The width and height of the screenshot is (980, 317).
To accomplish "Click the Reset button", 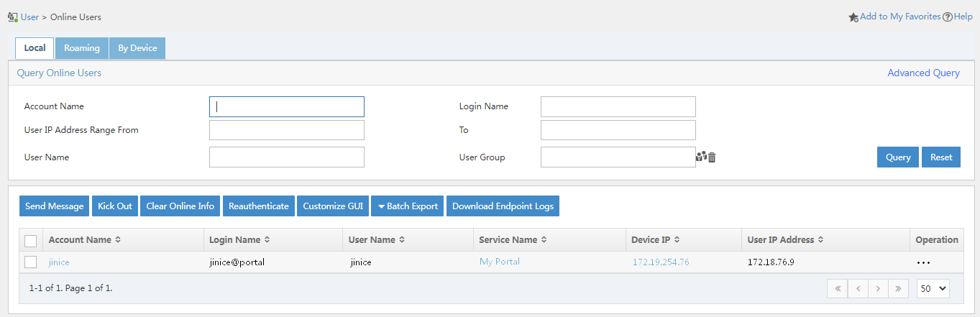I will click(941, 157).
